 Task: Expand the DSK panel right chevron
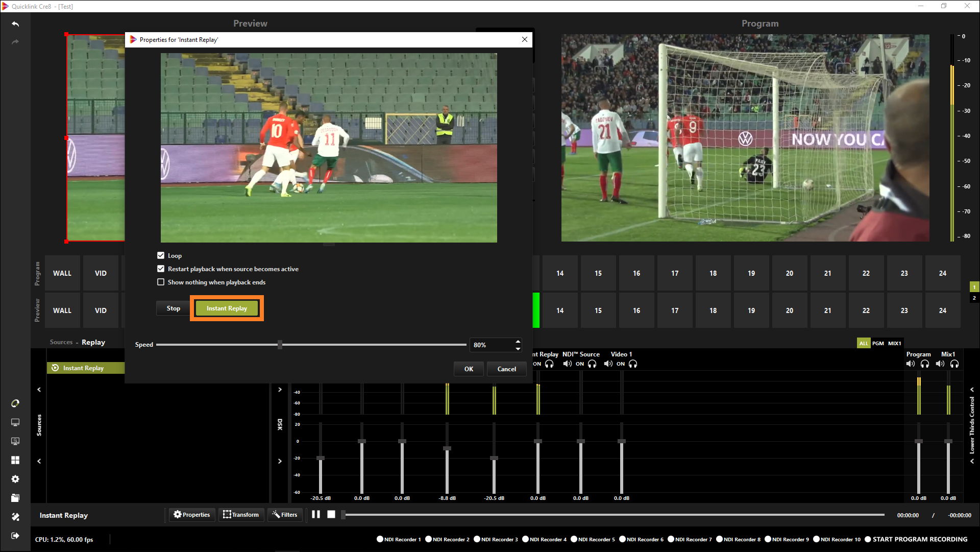tap(280, 390)
